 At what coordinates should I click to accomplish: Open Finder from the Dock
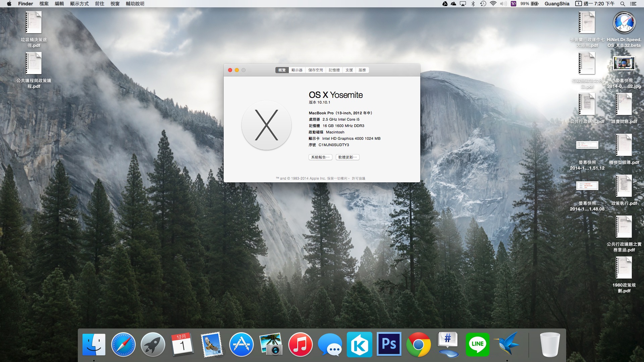tap(94, 345)
